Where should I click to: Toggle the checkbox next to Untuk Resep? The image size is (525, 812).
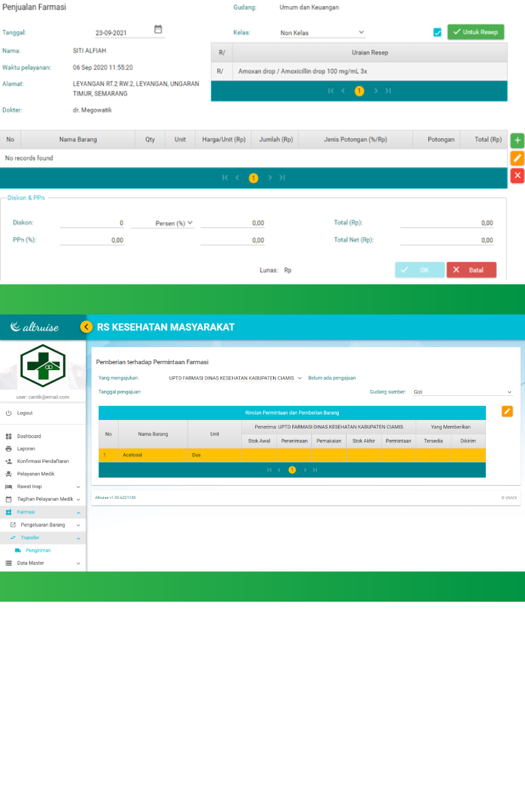tap(437, 33)
